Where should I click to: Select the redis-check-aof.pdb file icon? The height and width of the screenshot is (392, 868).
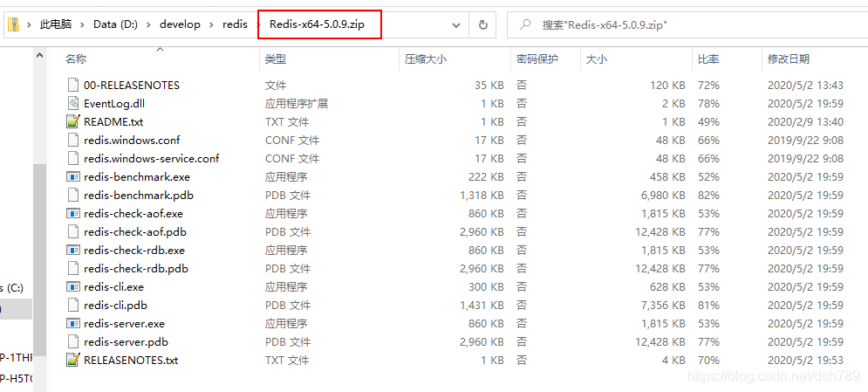73,232
